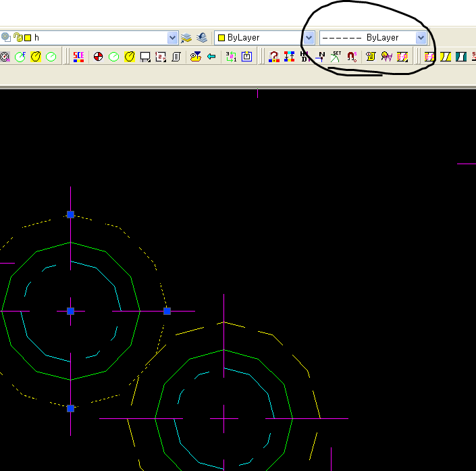Expand the dashed linetype ByLayer dropdown arrow
Image resolution: width=476 pixels, height=471 pixels.
pos(421,38)
